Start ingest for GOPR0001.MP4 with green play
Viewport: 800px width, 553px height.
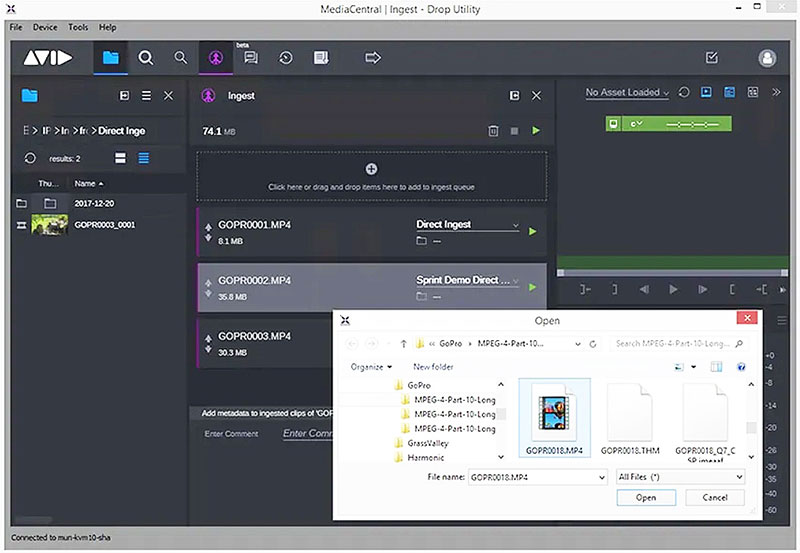tap(532, 231)
